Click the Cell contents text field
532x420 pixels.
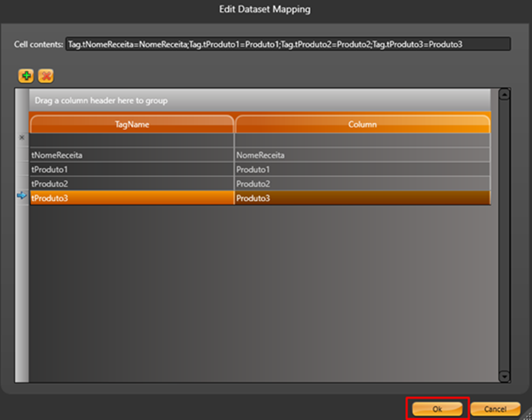pyautogui.click(x=288, y=44)
